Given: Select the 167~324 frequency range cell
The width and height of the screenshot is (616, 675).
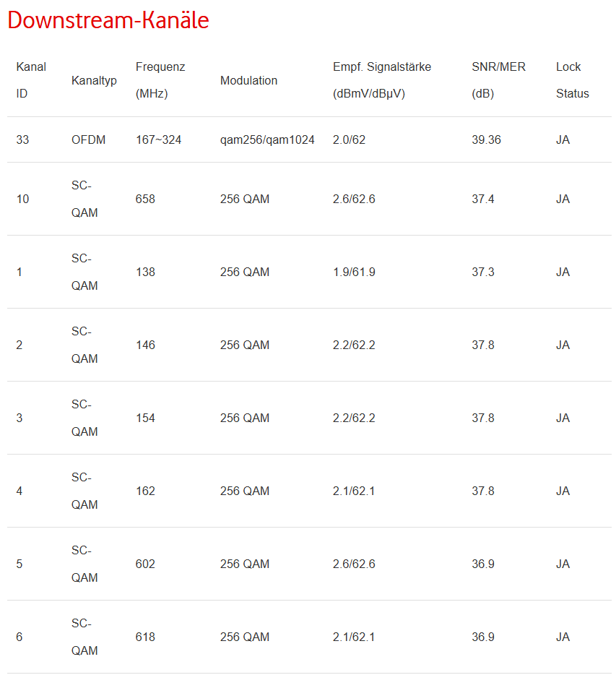Looking at the screenshot, I should point(158,139).
